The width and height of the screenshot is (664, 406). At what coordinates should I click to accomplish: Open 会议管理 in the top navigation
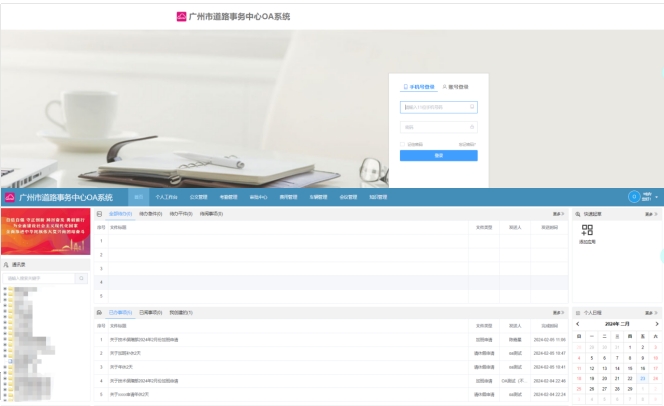point(349,197)
